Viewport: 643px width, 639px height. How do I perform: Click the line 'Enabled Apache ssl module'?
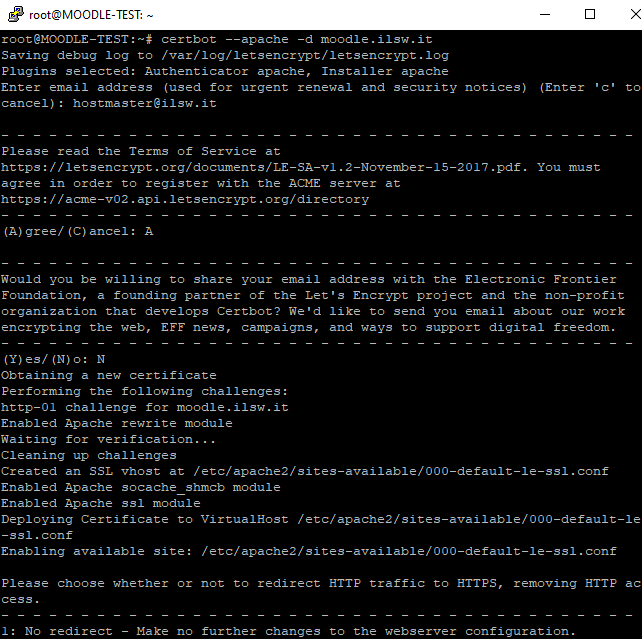[100, 503]
